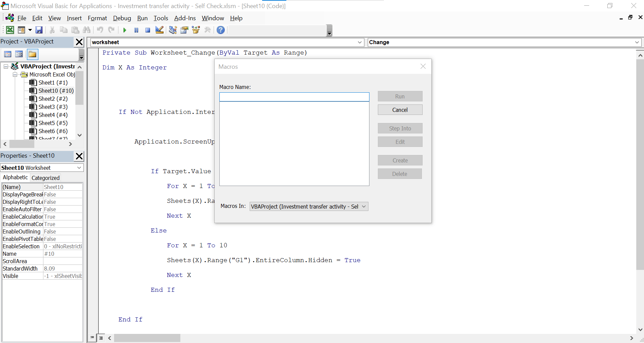Select Sheet5 (#5) in project tree

[53, 123]
